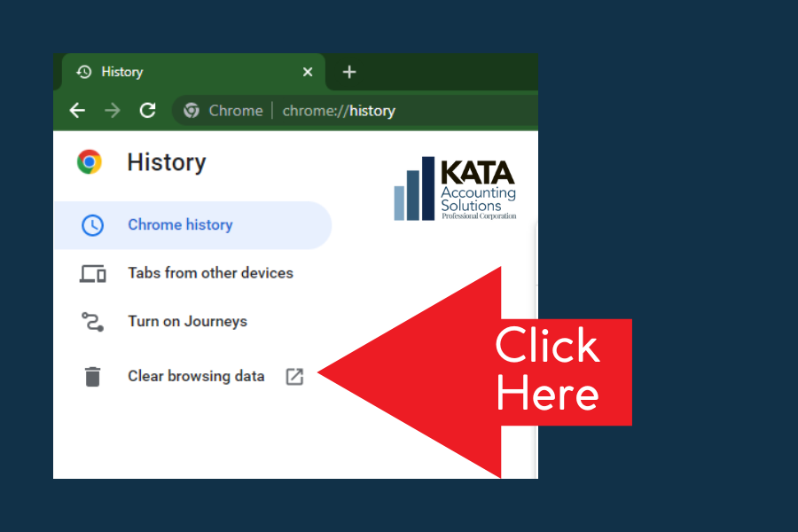798x532 pixels.
Task: Click the History page heading text
Action: coord(167,162)
